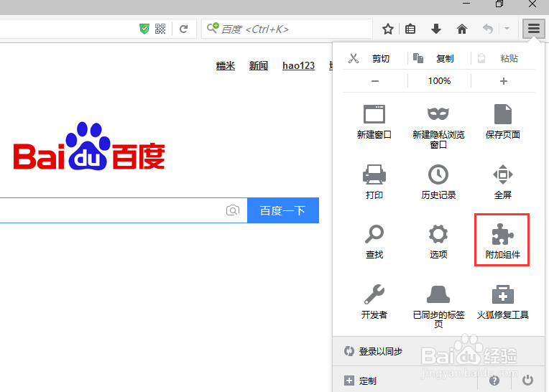Screen dimensions: 549x392
Task: Enter 全屏 full screen mode
Action: coord(503,182)
